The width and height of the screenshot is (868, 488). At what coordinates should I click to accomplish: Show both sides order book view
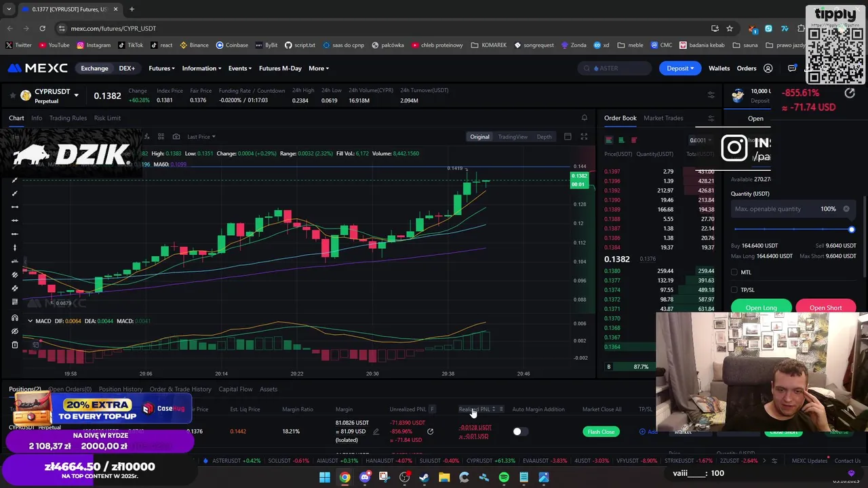coord(609,140)
